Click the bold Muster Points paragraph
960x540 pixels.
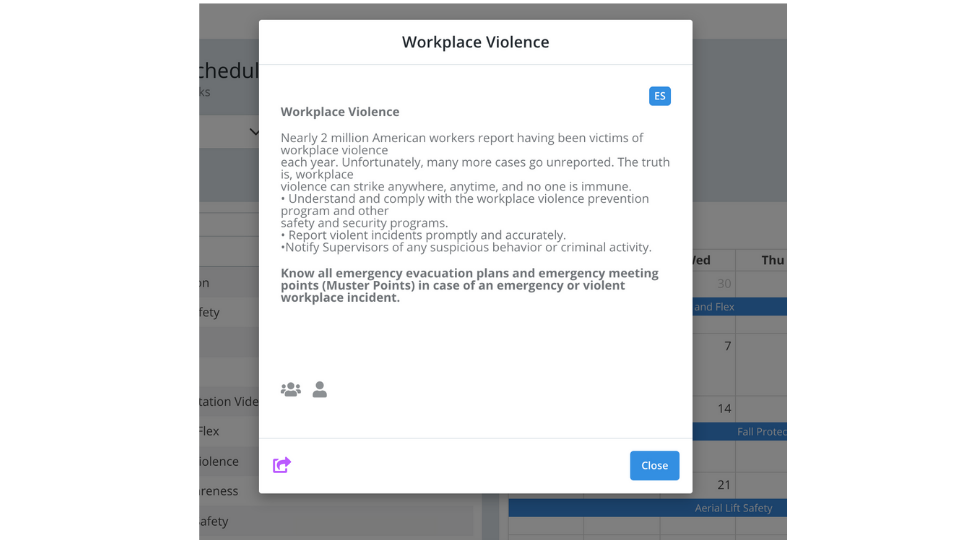pyautogui.click(x=470, y=285)
